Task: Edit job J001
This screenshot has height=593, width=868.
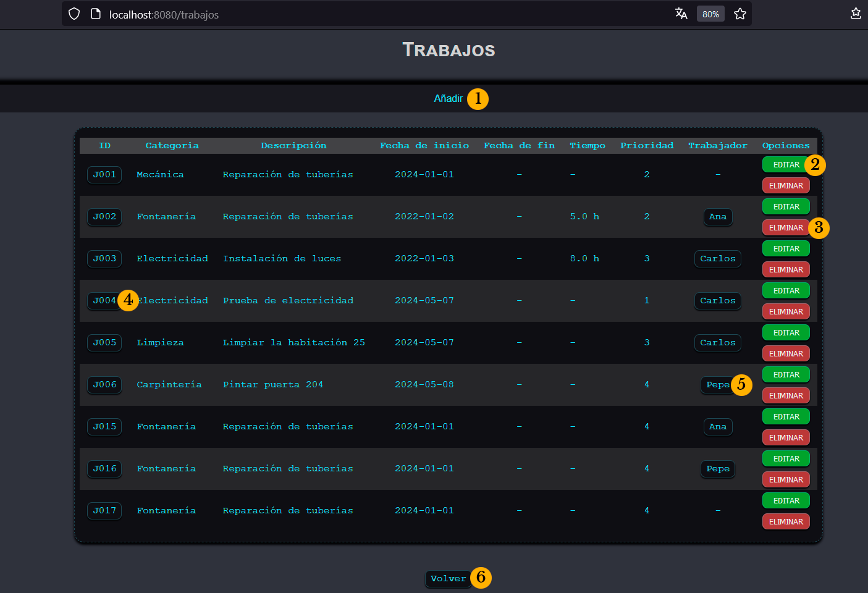Action: tap(786, 165)
